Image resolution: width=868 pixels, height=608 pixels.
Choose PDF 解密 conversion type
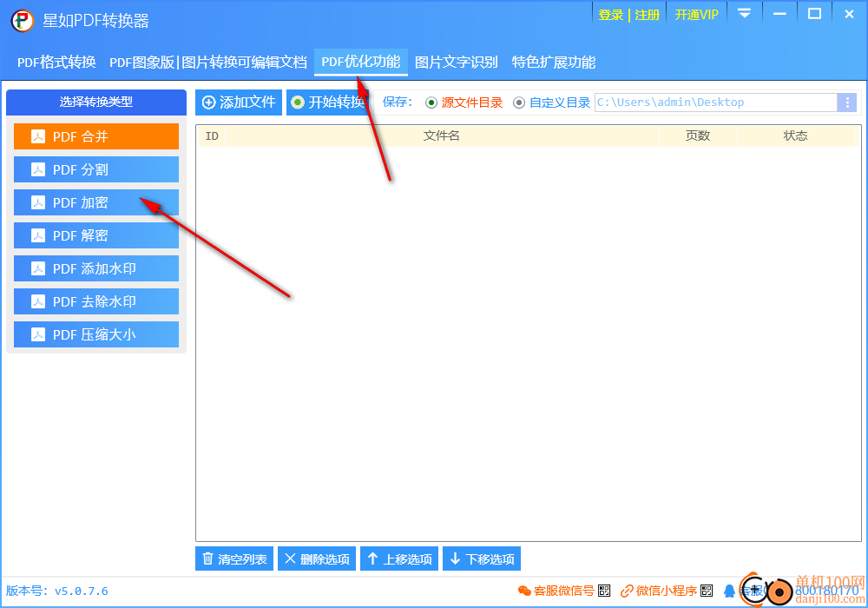pos(96,236)
